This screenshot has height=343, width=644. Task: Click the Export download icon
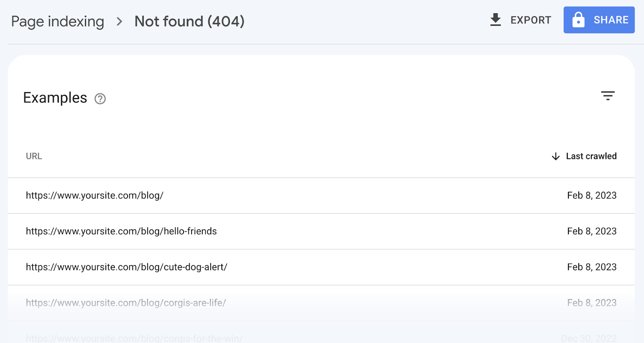[495, 20]
